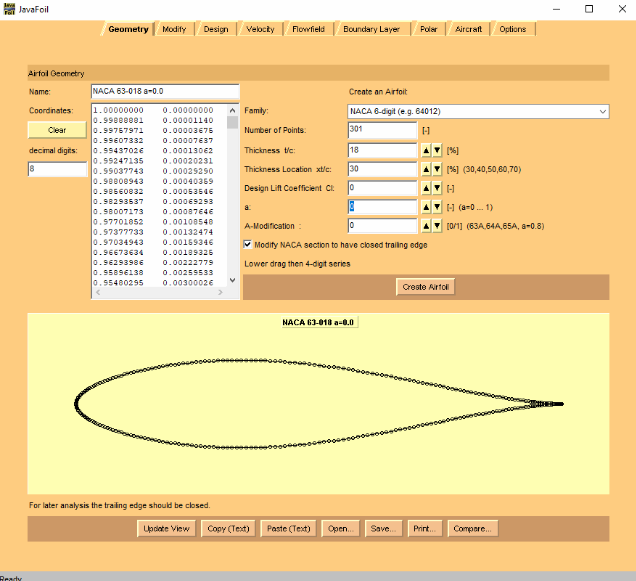Click the airfoil Name text field
Image resolution: width=636 pixels, height=581 pixels.
point(164,91)
